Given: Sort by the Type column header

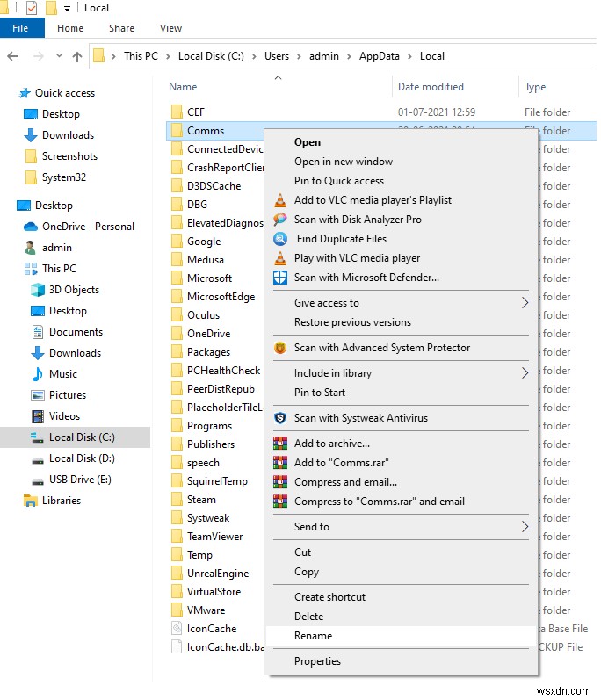Looking at the screenshot, I should pyautogui.click(x=535, y=87).
